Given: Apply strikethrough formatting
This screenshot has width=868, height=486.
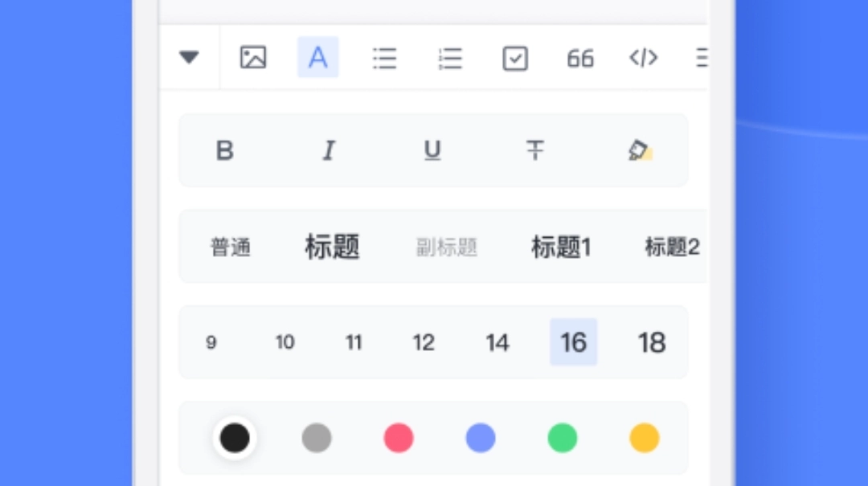Looking at the screenshot, I should click(535, 150).
